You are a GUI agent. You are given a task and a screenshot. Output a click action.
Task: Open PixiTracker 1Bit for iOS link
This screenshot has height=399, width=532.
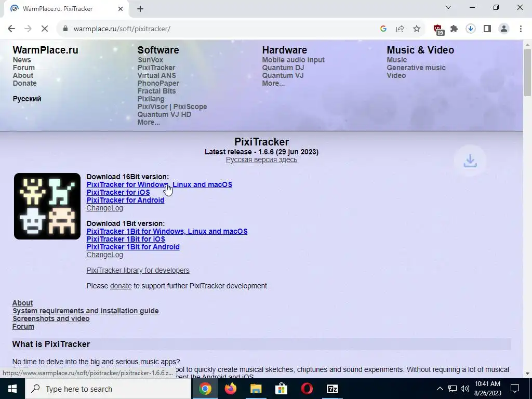pos(126,239)
